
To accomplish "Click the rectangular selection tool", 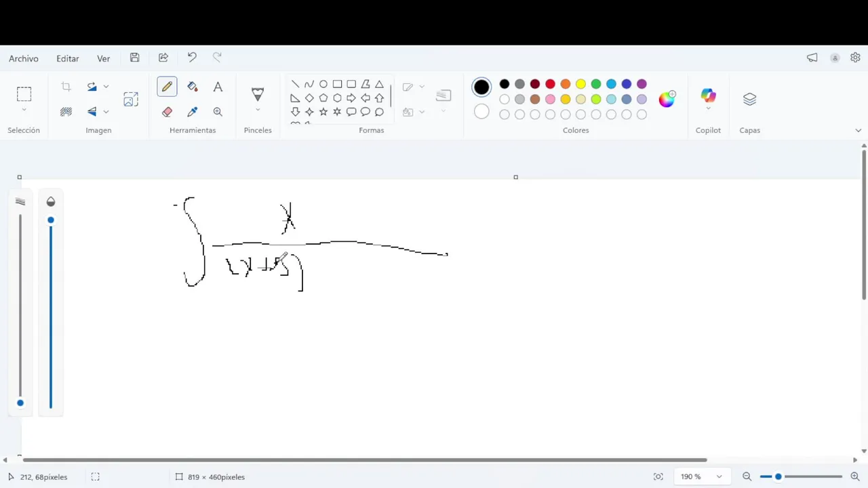I will [24, 94].
